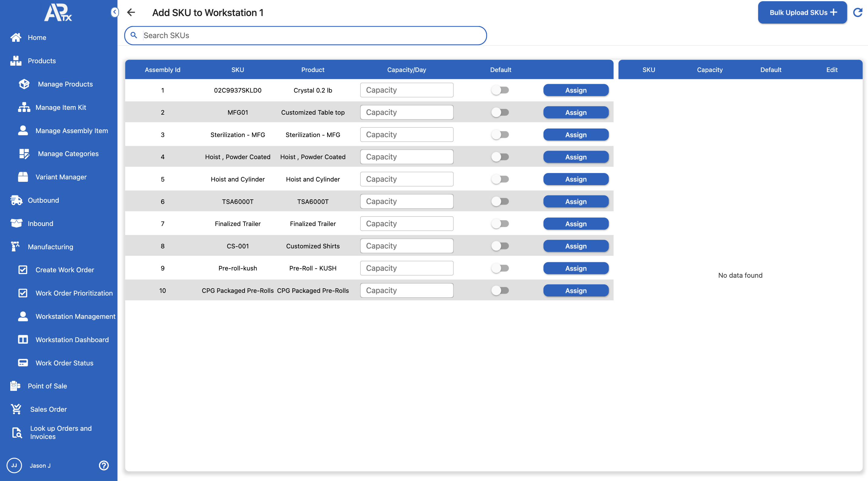Open Manage Item Kit menu item
Screen dimensions: 868x481
(x=61, y=107)
